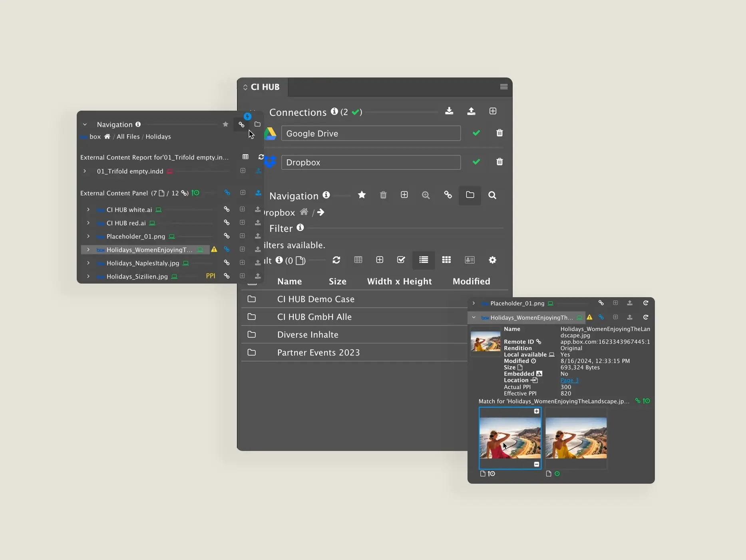This screenshot has height=560, width=746.
Task: Click plus badge on red dress thumbnail
Action: coord(536,411)
